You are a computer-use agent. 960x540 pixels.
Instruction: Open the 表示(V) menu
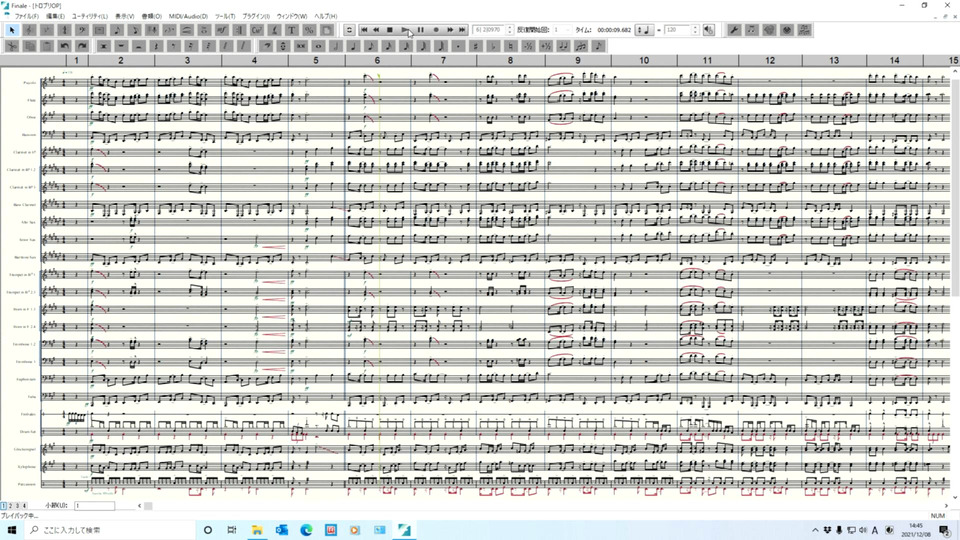[x=124, y=17]
